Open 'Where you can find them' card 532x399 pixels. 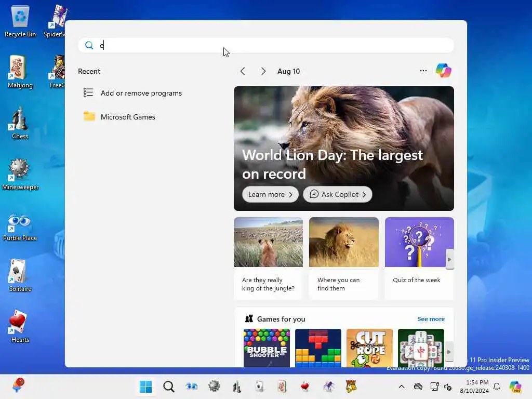344,259
